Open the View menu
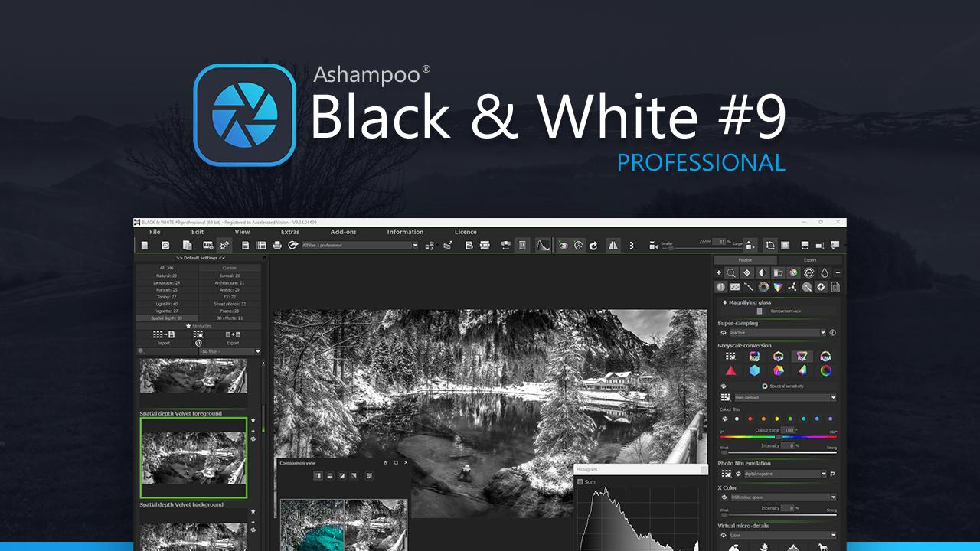This screenshot has height=551, width=980. pyautogui.click(x=242, y=232)
